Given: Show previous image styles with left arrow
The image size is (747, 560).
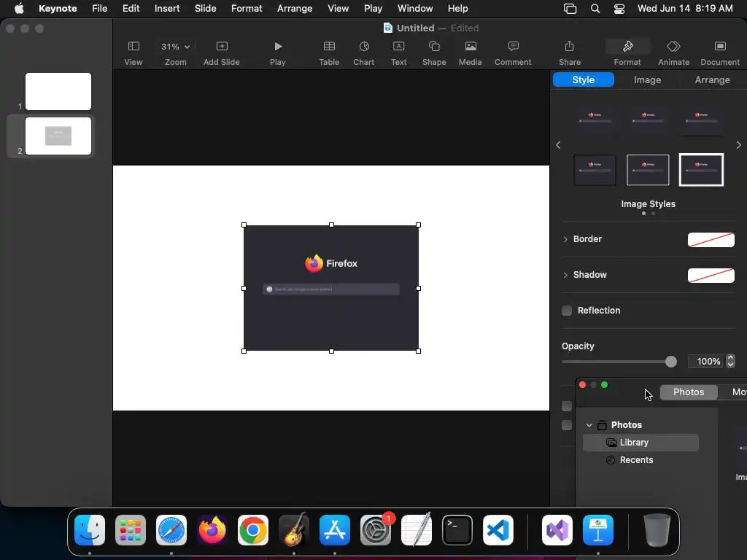Looking at the screenshot, I should (558, 145).
